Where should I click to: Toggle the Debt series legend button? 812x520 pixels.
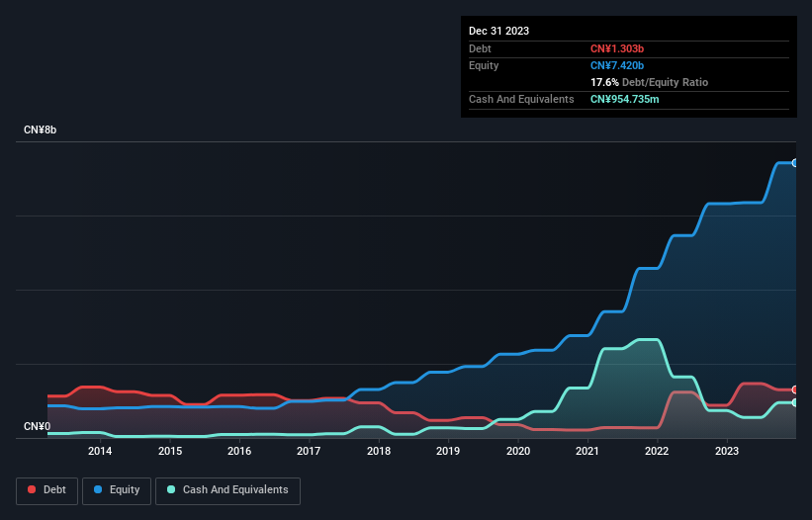point(46,490)
